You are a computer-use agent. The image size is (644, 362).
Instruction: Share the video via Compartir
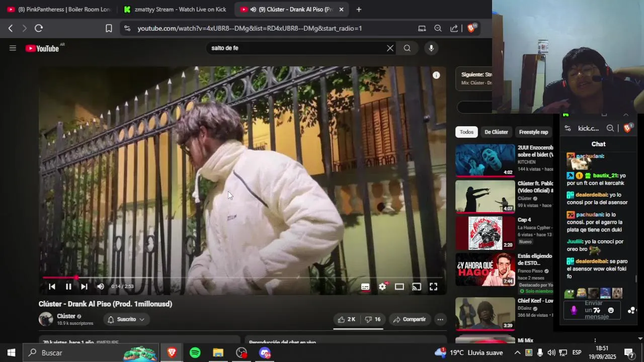click(410, 319)
